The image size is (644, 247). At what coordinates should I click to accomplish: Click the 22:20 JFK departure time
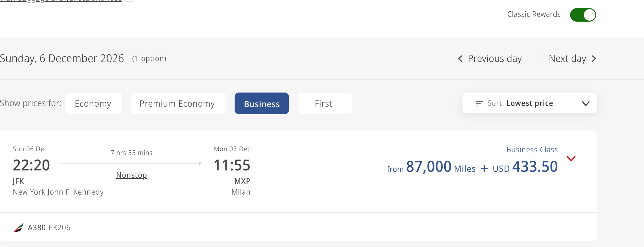click(31, 165)
